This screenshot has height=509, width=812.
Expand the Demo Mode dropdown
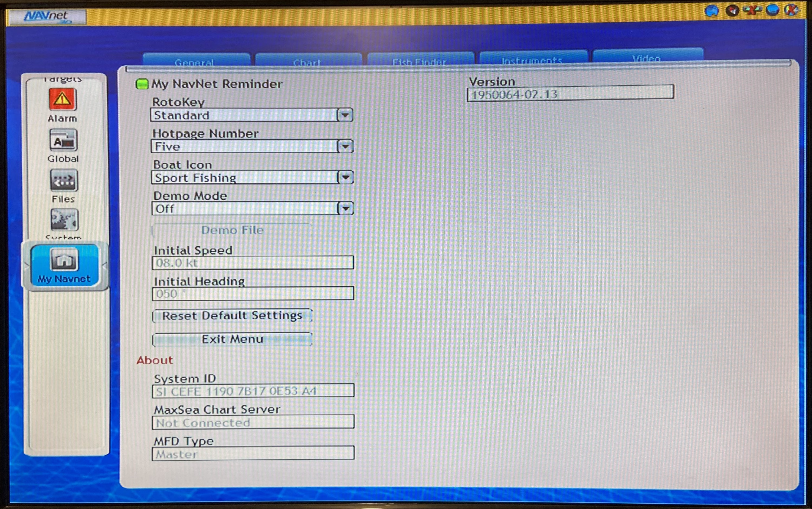click(x=345, y=208)
